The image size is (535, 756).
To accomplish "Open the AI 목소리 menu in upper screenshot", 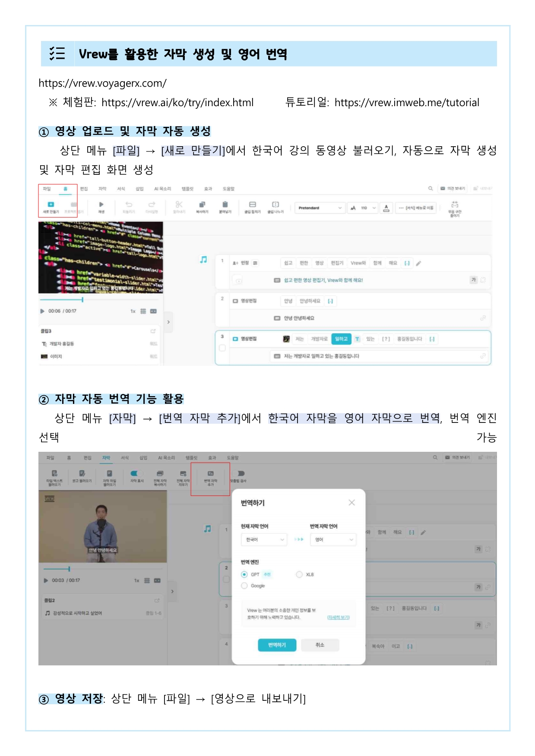I will pyautogui.click(x=162, y=189).
